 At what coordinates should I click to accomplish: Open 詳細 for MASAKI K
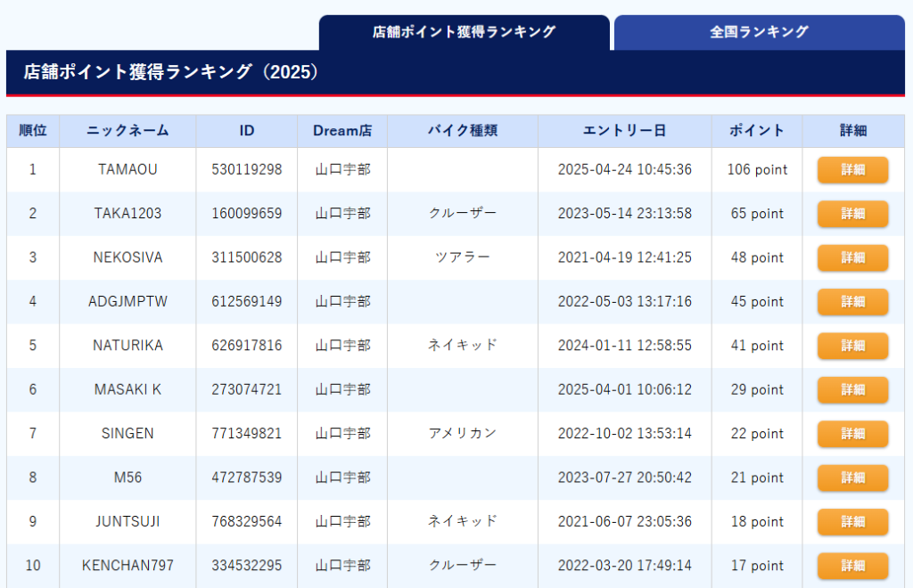click(852, 389)
